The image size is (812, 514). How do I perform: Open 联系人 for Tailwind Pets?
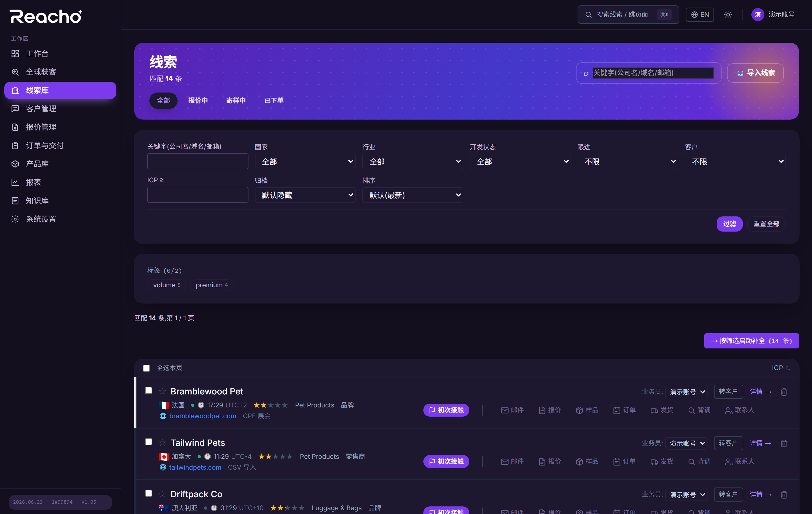pyautogui.click(x=739, y=462)
